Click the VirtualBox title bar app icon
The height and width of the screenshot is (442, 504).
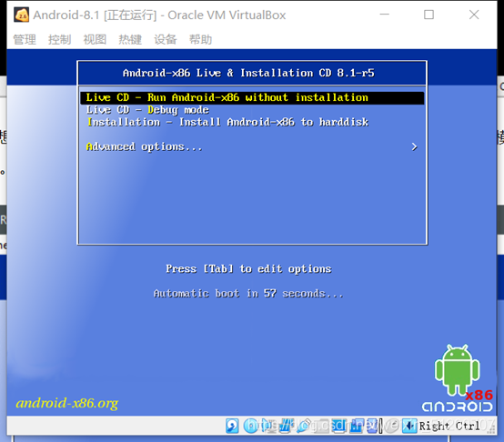(21, 15)
